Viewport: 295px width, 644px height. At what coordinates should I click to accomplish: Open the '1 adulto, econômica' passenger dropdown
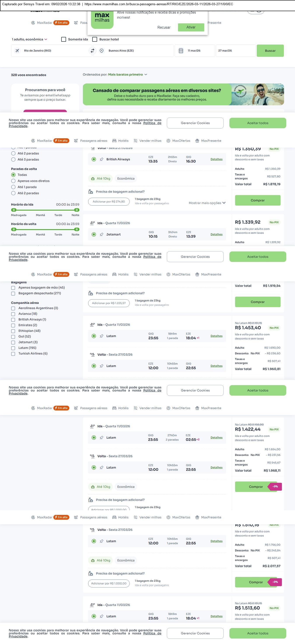29,39
